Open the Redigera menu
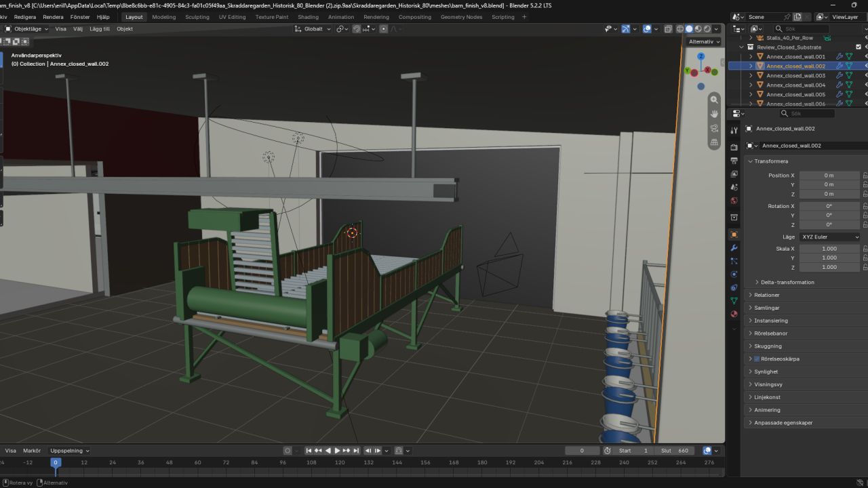This screenshot has width=868, height=488. click(x=25, y=17)
